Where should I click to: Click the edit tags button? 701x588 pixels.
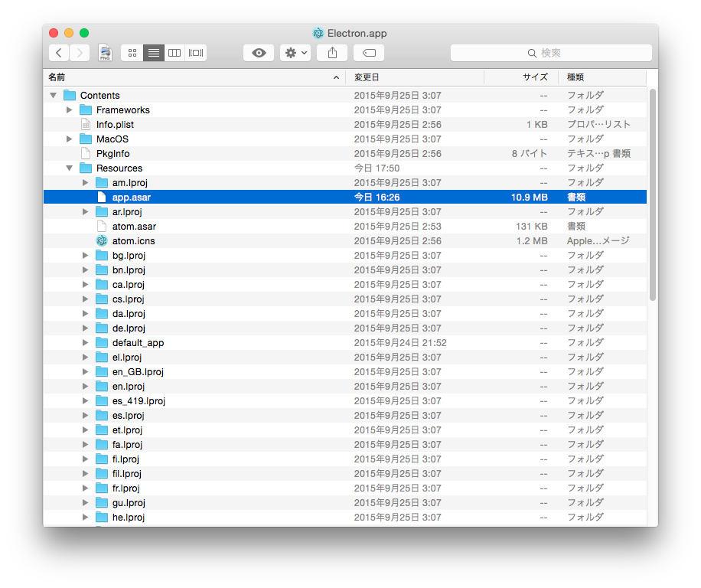369,53
